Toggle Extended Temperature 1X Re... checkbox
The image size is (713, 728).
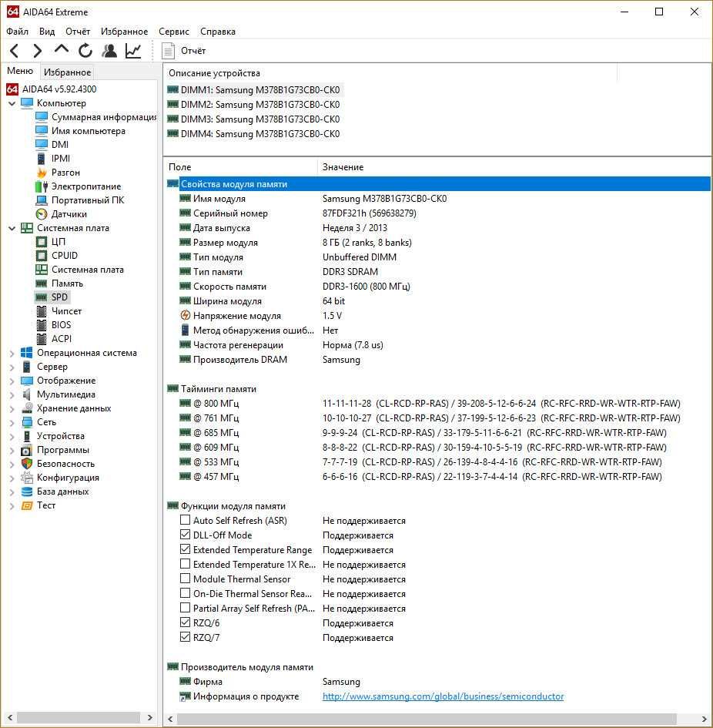tap(186, 564)
